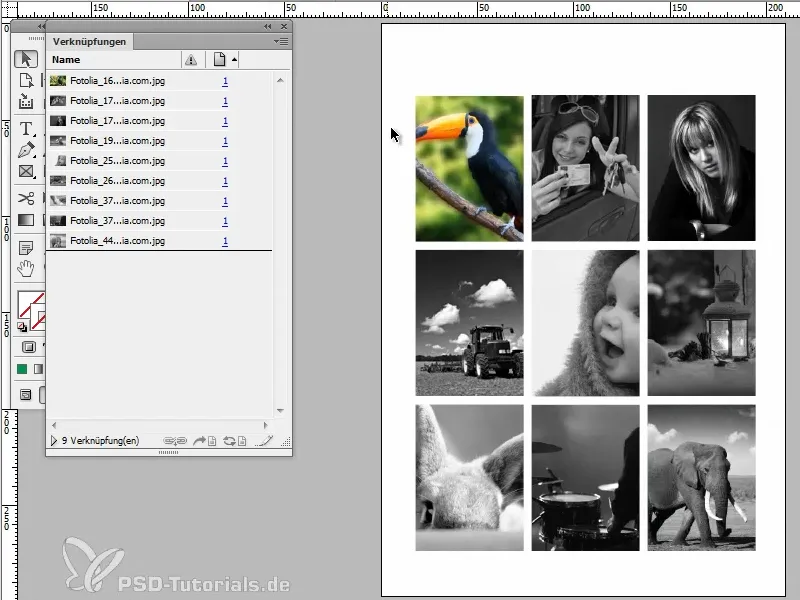Select the baby photo on the page
800x600 pixels.
click(585, 323)
